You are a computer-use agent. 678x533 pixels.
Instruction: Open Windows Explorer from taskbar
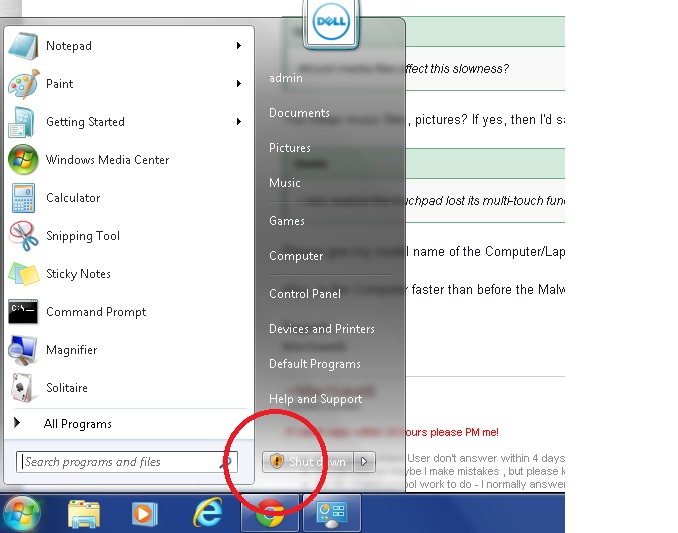[x=84, y=514]
